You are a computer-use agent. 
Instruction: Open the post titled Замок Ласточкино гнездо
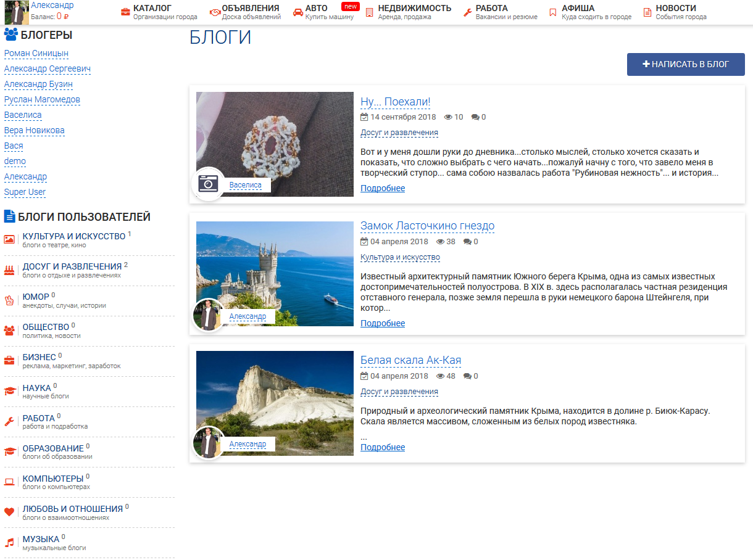click(x=427, y=226)
